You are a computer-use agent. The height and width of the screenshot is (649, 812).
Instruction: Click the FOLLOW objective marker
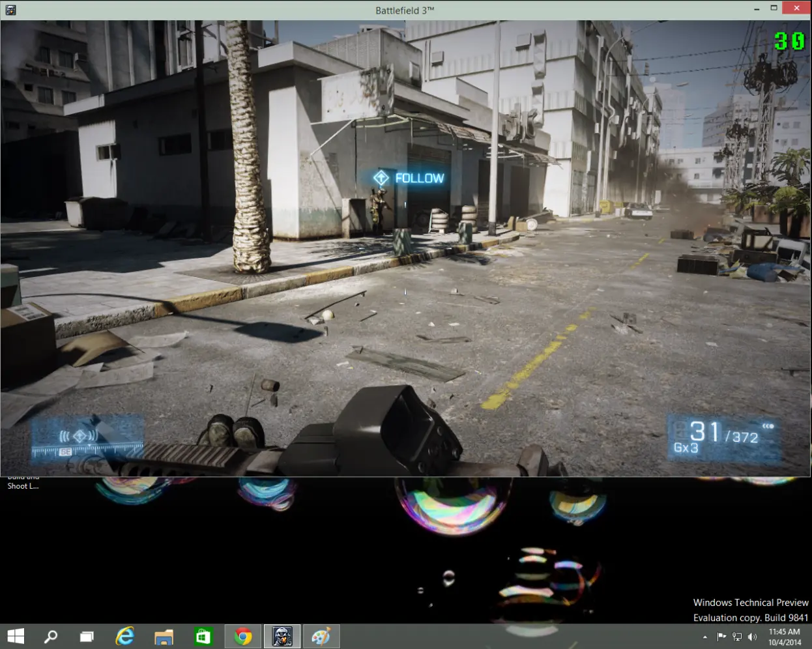[x=381, y=178]
